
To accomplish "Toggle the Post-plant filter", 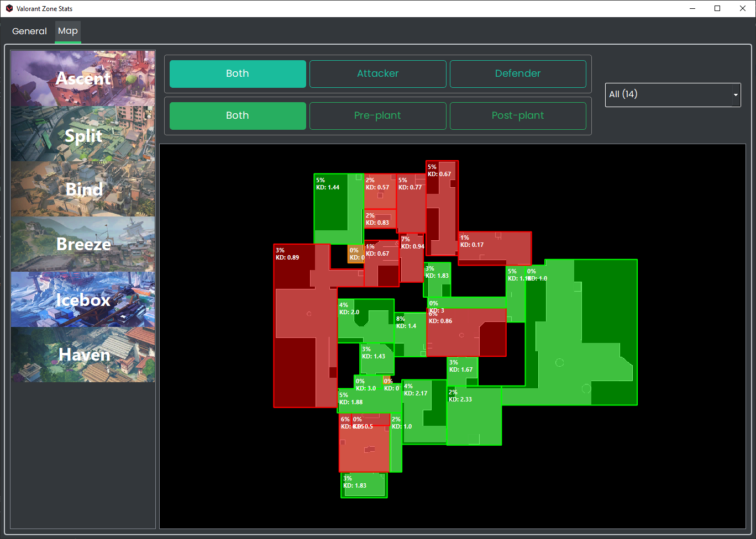I will pos(518,116).
